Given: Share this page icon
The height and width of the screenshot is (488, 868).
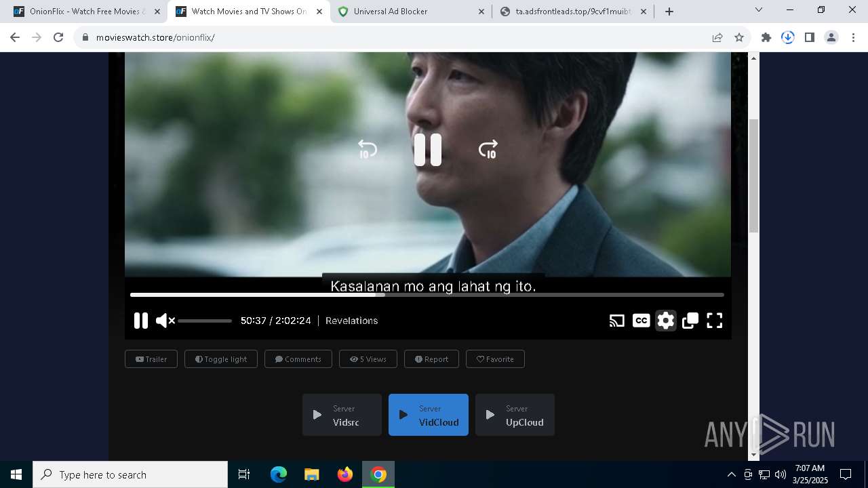Looking at the screenshot, I should pyautogui.click(x=717, y=37).
